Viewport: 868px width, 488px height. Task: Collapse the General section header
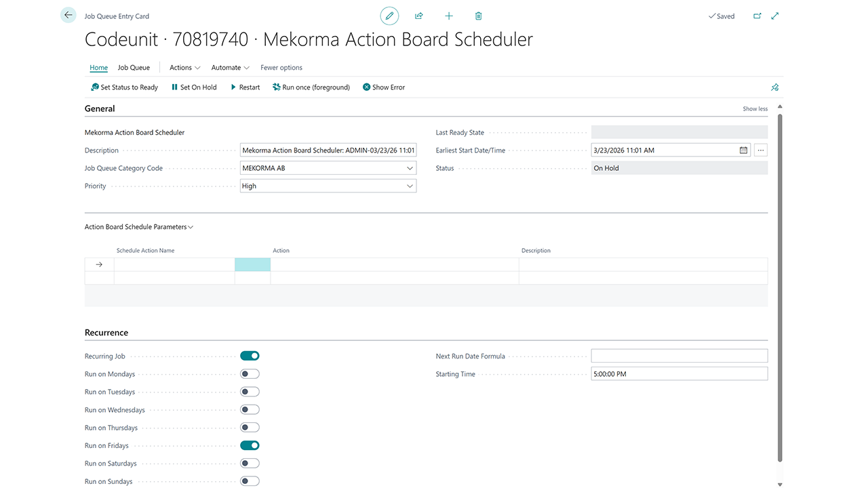coord(100,108)
